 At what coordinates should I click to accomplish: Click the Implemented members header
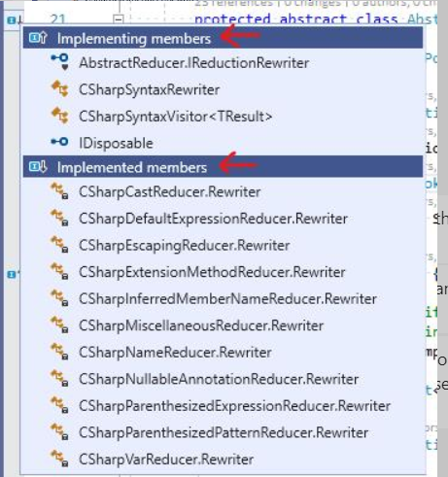223,167
